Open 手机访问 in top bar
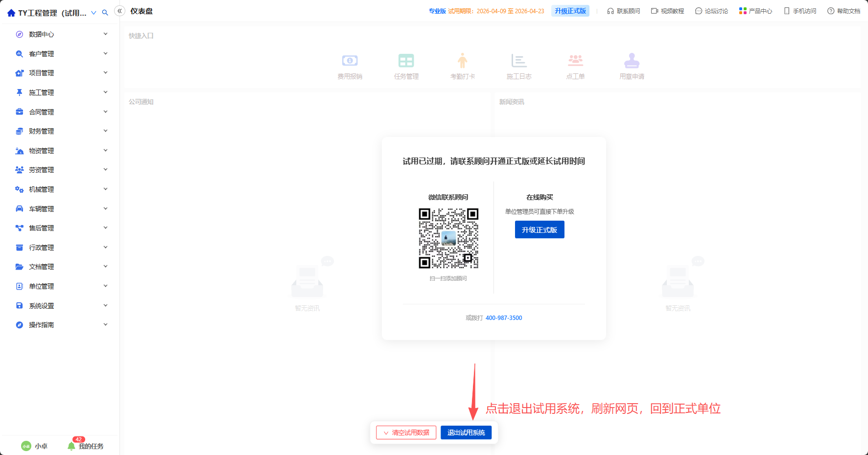The height and width of the screenshot is (455, 868). (x=799, y=11)
